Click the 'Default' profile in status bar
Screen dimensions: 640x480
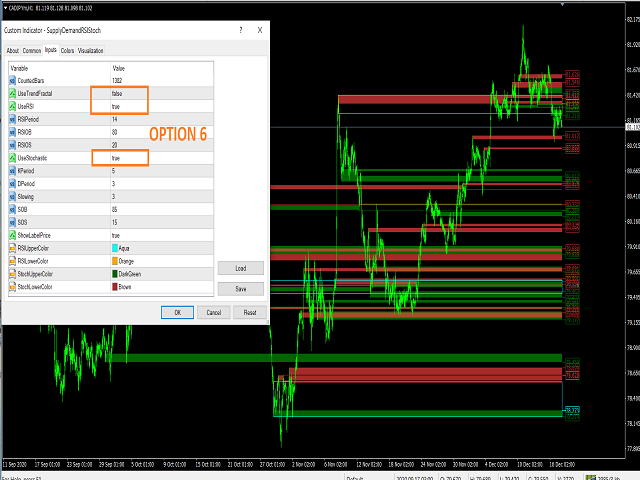click(x=355, y=478)
